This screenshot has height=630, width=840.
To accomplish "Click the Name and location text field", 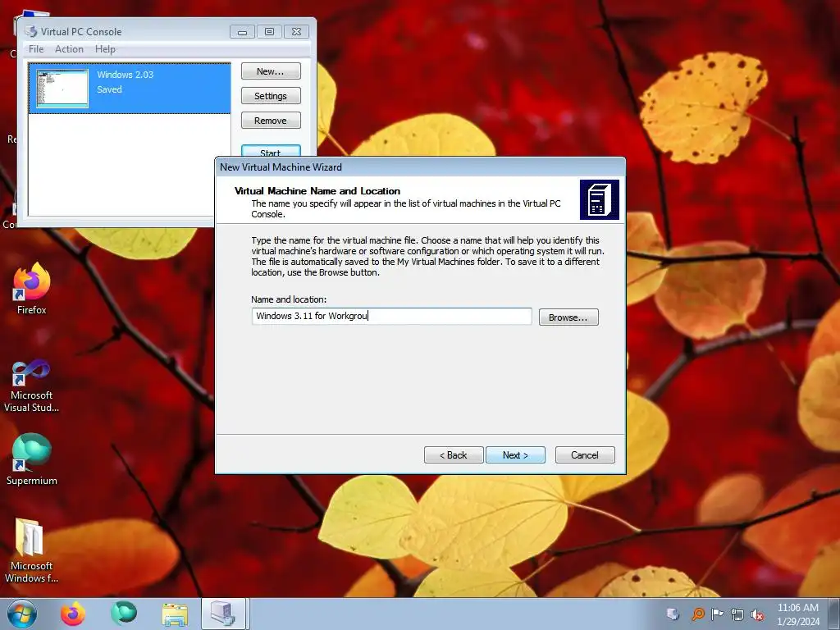I will (x=391, y=316).
